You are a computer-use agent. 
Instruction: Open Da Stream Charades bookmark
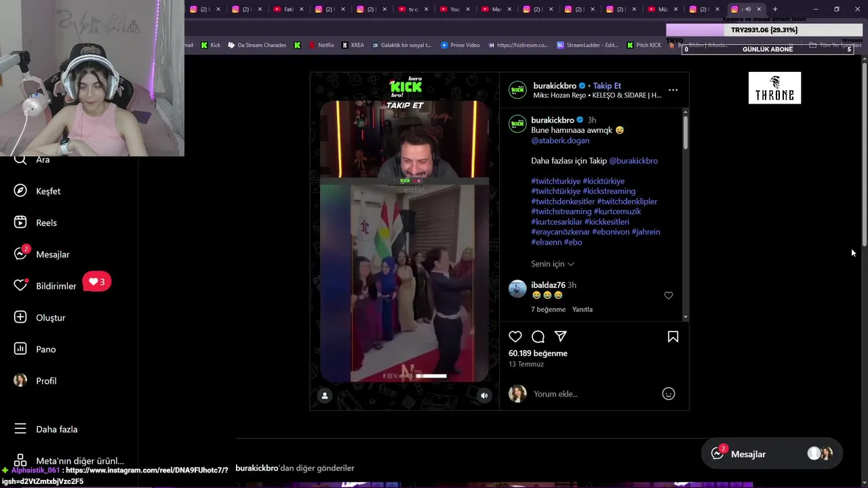coord(257,45)
